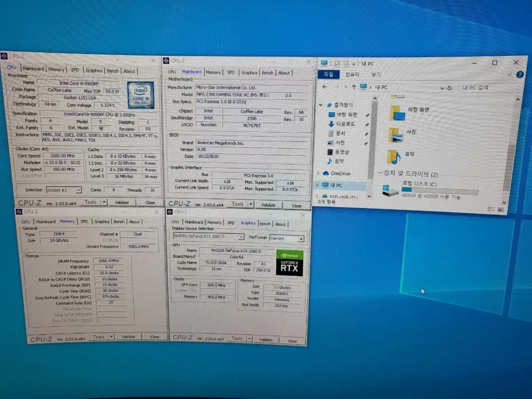The width and height of the screenshot is (532, 399).
Task: Switch to SPD tab in Mainboard window
Action: [231, 73]
